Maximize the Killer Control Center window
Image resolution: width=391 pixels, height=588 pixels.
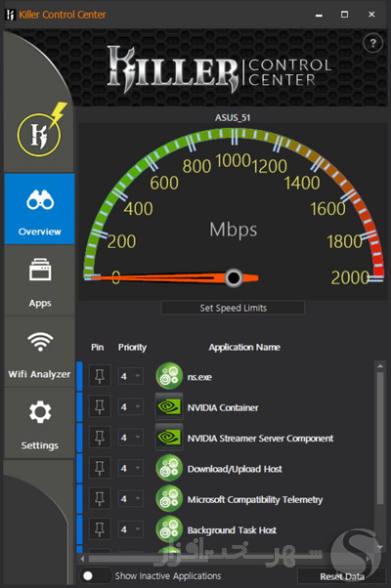coord(344,15)
